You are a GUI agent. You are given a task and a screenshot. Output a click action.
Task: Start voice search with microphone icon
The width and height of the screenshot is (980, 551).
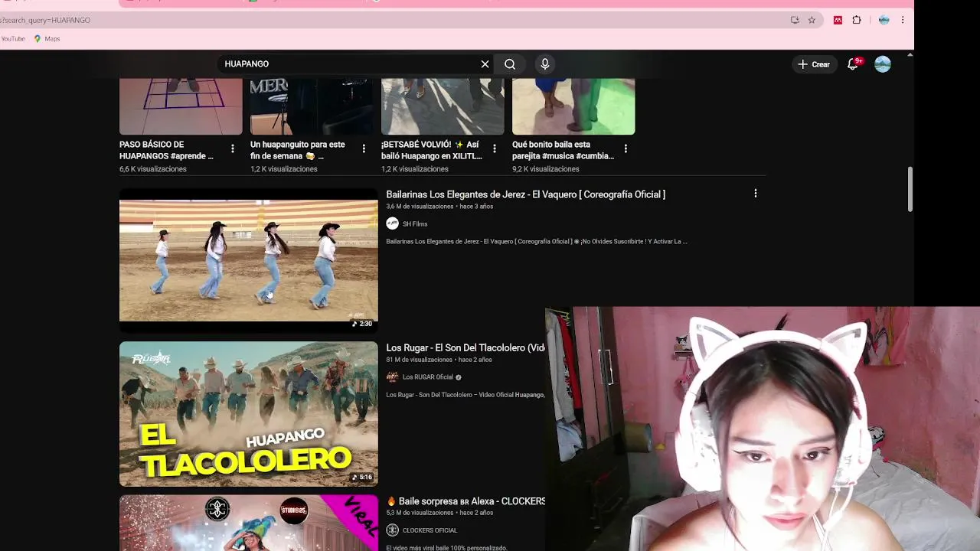click(545, 64)
